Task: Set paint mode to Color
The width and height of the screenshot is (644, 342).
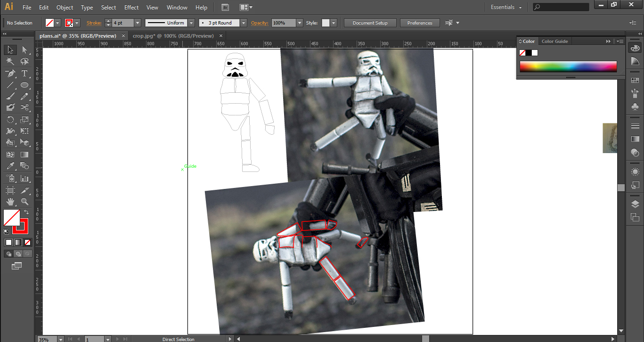Action: point(8,242)
